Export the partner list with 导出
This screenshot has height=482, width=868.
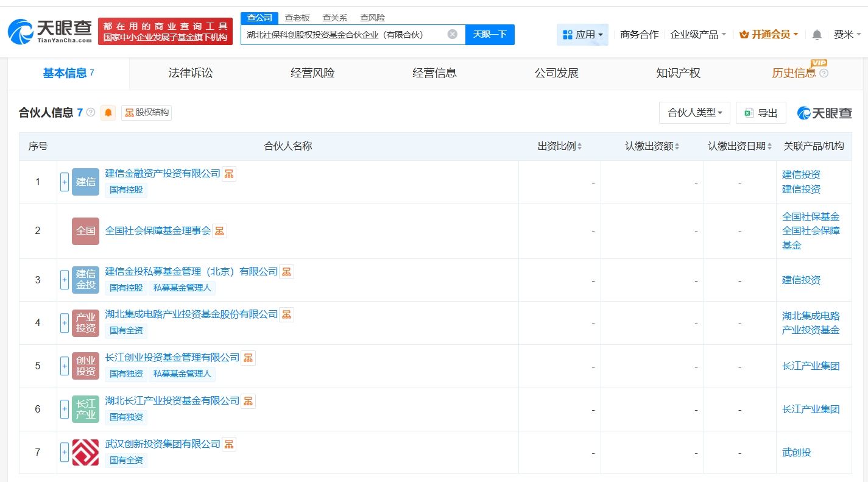click(761, 113)
